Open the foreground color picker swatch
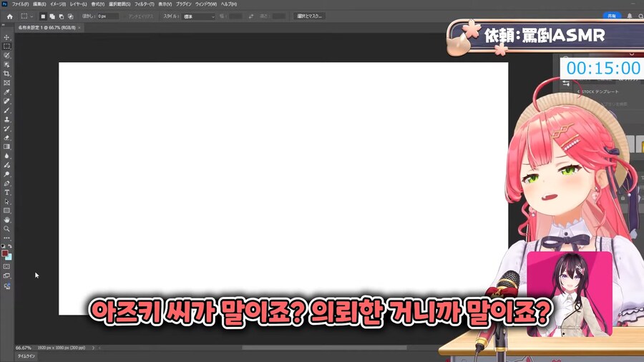The width and height of the screenshot is (644, 362). click(5, 253)
